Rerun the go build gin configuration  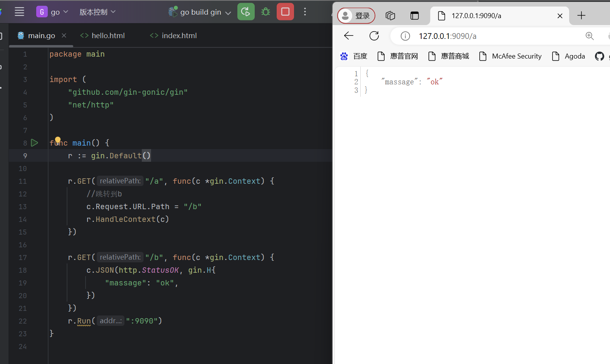pyautogui.click(x=246, y=12)
